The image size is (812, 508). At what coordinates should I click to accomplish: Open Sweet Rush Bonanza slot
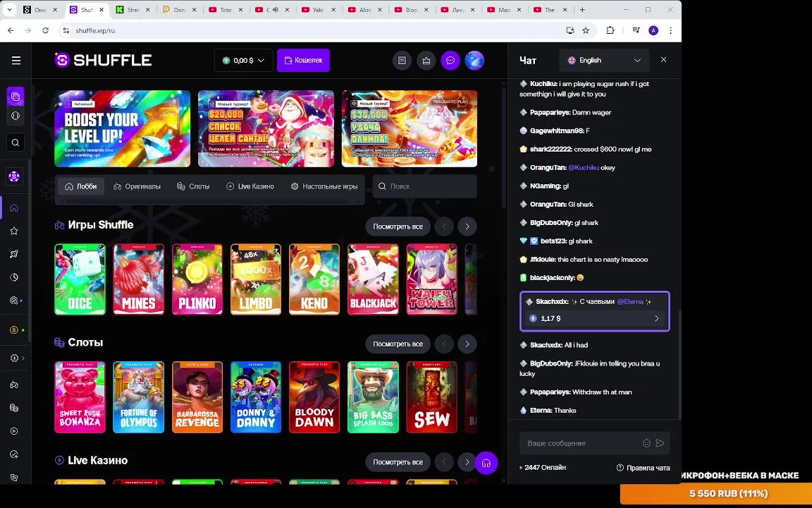click(x=80, y=397)
